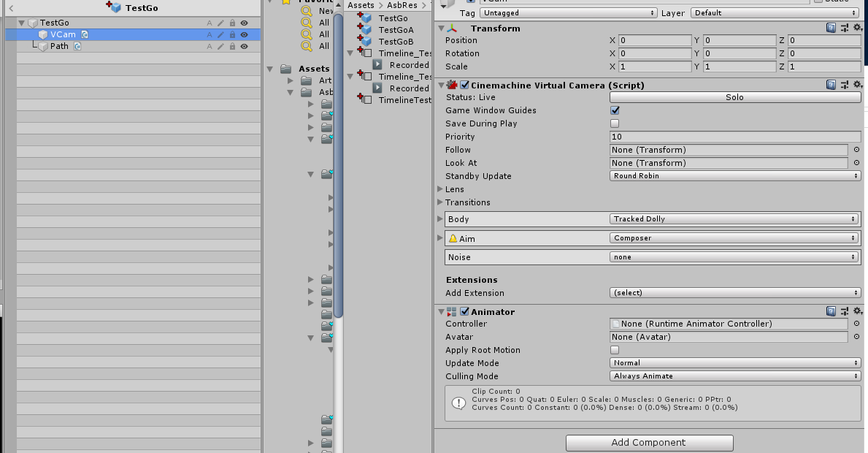The height and width of the screenshot is (453, 868).
Task: Click the lock icon on TestGo row
Action: (x=234, y=22)
